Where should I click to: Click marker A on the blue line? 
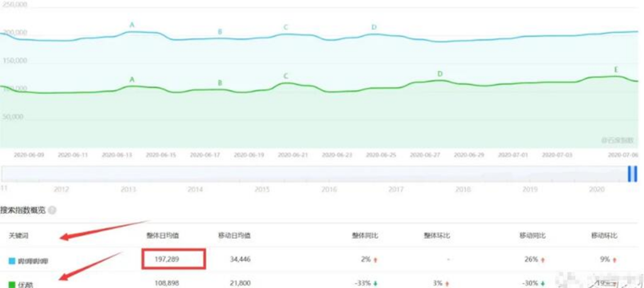click(x=132, y=25)
